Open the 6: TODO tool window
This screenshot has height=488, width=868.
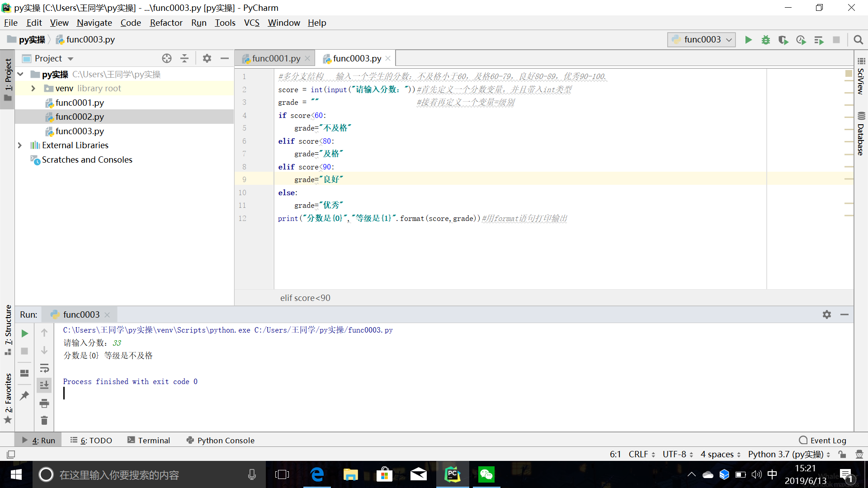click(x=91, y=440)
